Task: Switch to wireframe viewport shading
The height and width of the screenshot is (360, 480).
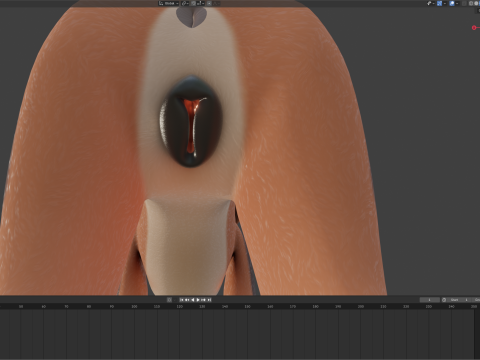Action: (x=471, y=3)
